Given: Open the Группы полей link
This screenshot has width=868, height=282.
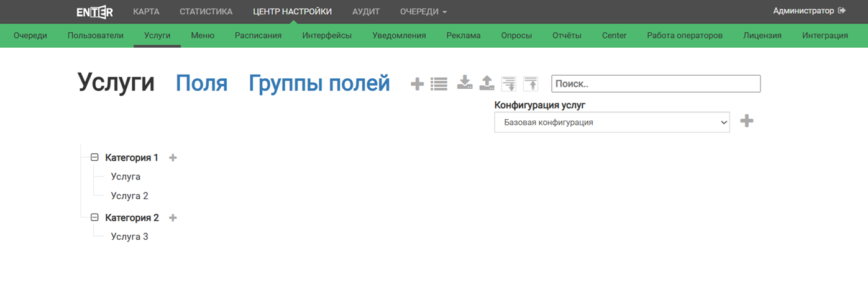Looking at the screenshot, I should (x=319, y=83).
